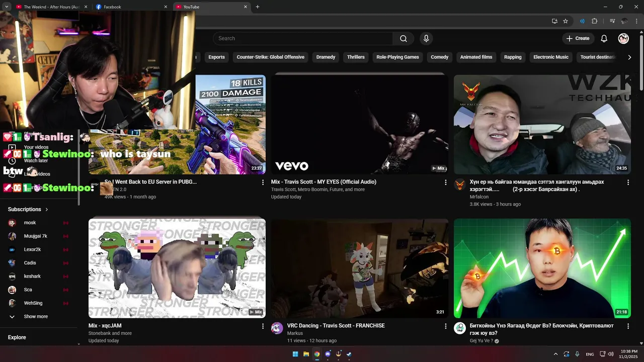Open Mrfalcon channel name link
Image resolution: width=644 pixels, height=362 pixels.
pos(479,197)
